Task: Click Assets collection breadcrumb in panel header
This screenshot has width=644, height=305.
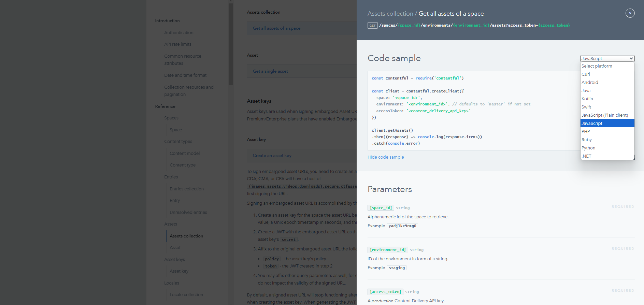Action: click(x=390, y=14)
